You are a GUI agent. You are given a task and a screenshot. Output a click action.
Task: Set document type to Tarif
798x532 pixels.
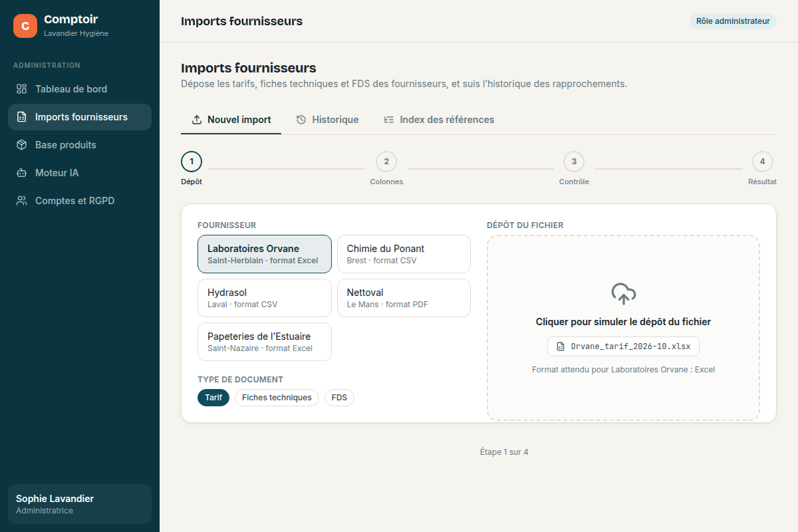(213, 398)
